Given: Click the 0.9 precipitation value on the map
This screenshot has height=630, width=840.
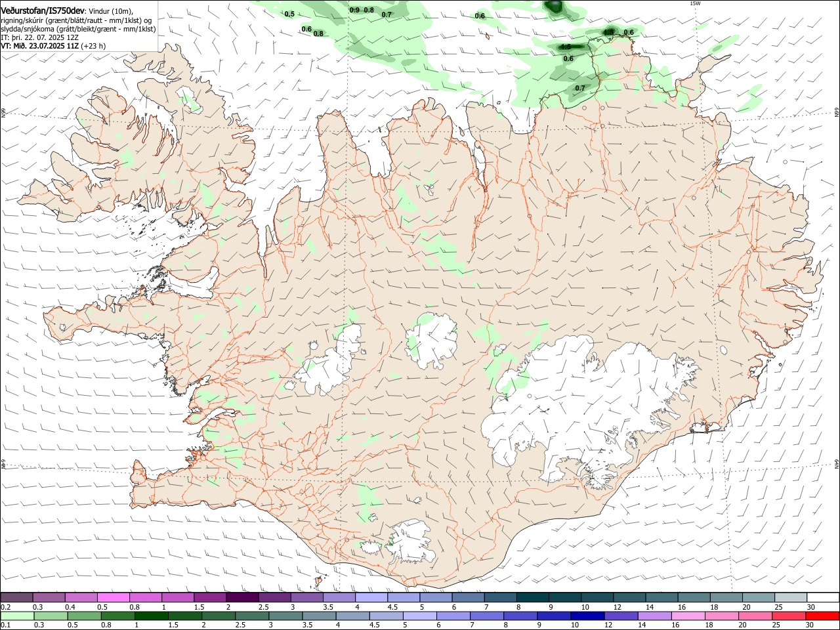Looking at the screenshot, I should [354, 10].
